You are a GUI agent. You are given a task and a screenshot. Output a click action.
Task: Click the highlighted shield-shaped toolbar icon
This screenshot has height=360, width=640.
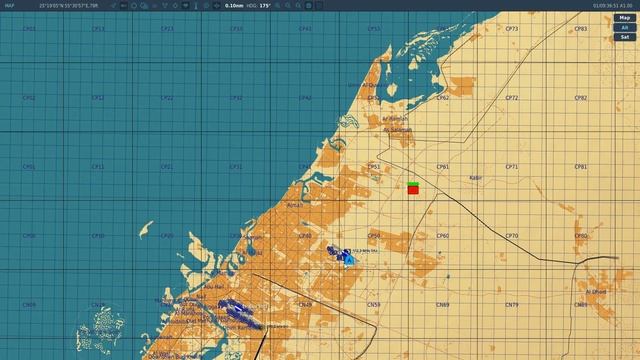tap(185, 6)
